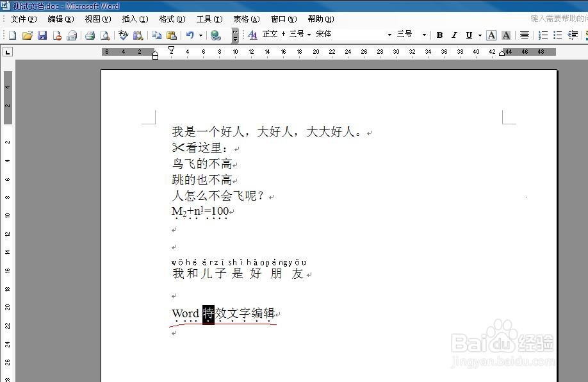
Task: Expand the Undo history dropdown arrow
Action: coord(200,35)
